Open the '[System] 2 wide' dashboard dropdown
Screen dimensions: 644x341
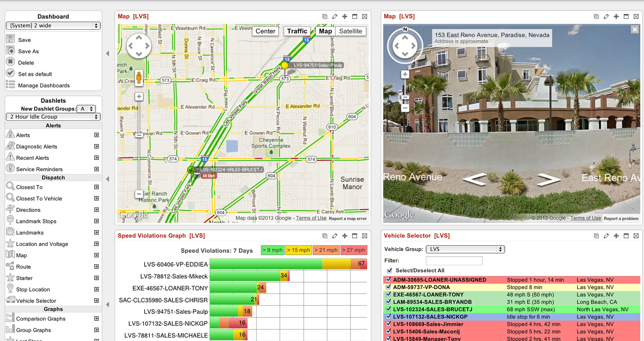(x=53, y=26)
